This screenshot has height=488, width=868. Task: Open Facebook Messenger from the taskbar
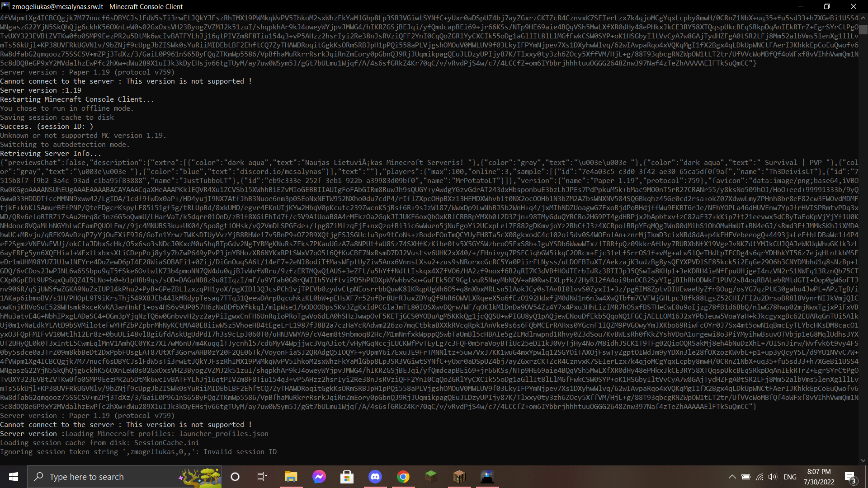click(x=319, y=477)
